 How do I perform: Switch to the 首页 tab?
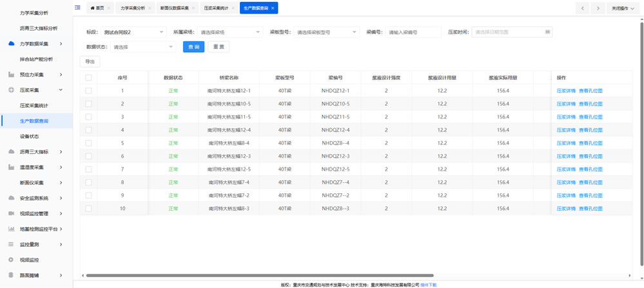pyautogui.click(x=98, y=8)
